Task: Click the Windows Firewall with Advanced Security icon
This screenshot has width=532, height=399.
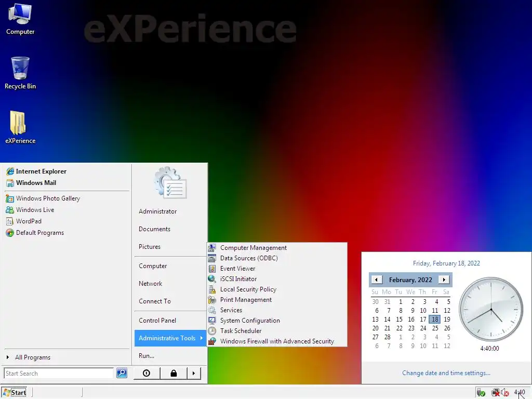Action: click(212, 341)
